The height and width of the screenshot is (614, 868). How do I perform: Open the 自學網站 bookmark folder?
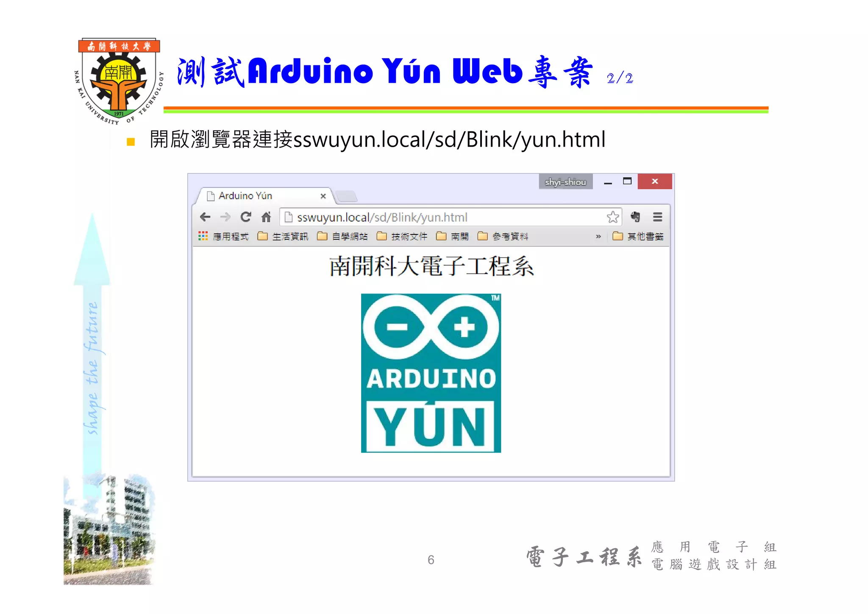342,236
